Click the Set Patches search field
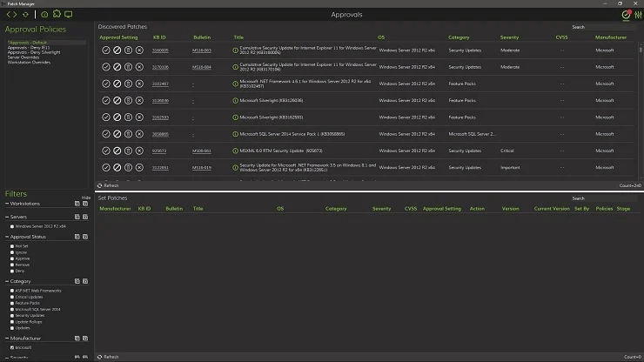644x362 pixels. 604,198
